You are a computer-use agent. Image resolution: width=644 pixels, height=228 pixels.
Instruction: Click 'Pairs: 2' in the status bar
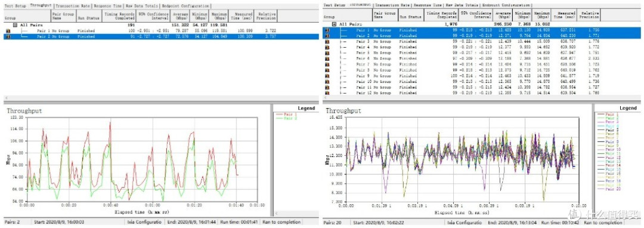13,222
